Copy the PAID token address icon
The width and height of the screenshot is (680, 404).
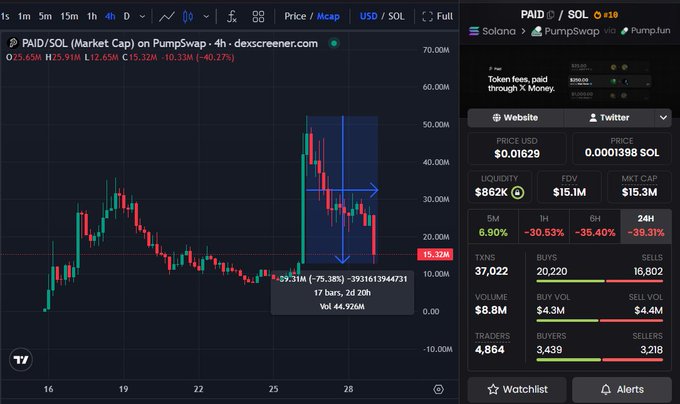tap(550, 15)
